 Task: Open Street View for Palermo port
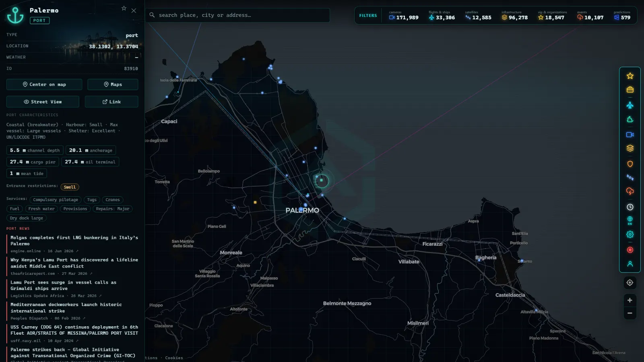tap(43, 102)
